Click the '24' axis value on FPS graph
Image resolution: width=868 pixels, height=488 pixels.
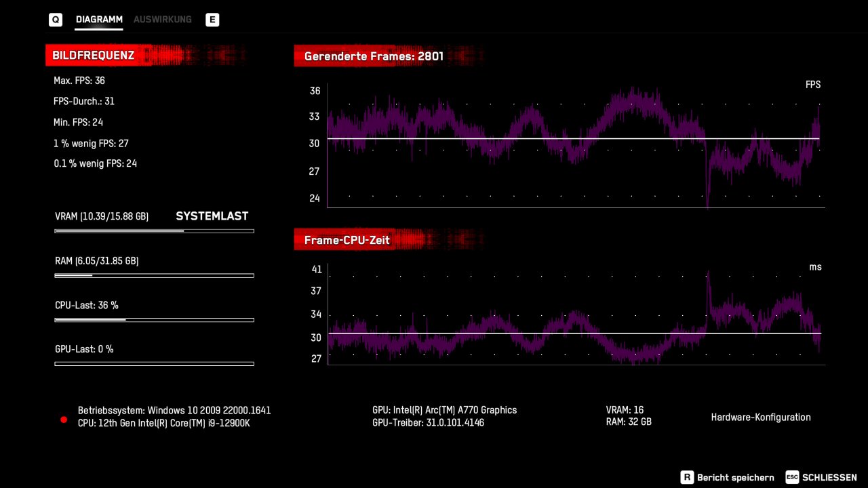tap(315, 199)
